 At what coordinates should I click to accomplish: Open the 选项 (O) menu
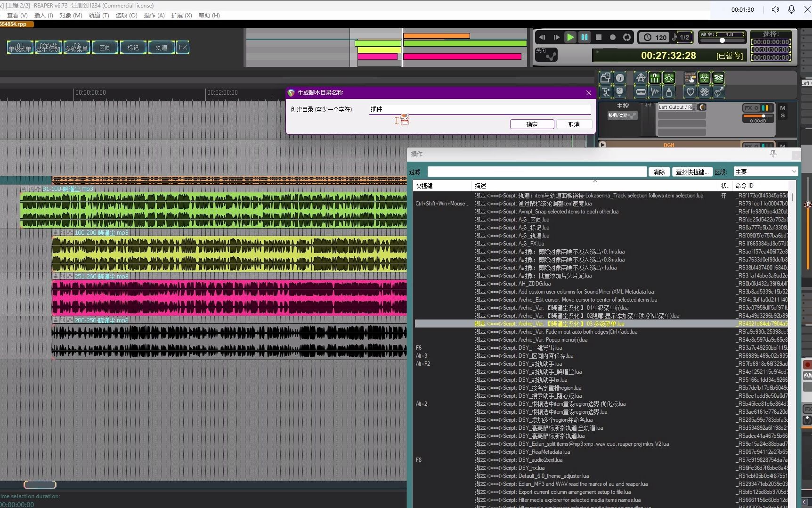[x=126, y=15]
